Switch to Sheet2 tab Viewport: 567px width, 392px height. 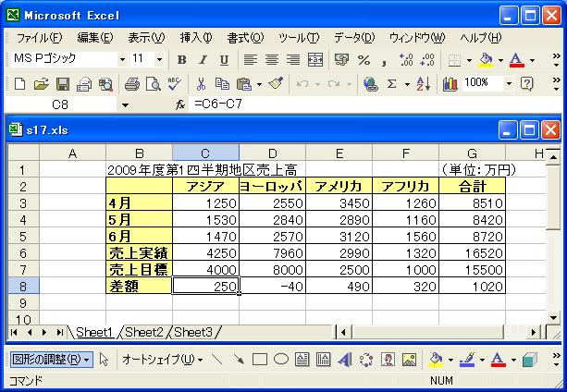point(144,332)
